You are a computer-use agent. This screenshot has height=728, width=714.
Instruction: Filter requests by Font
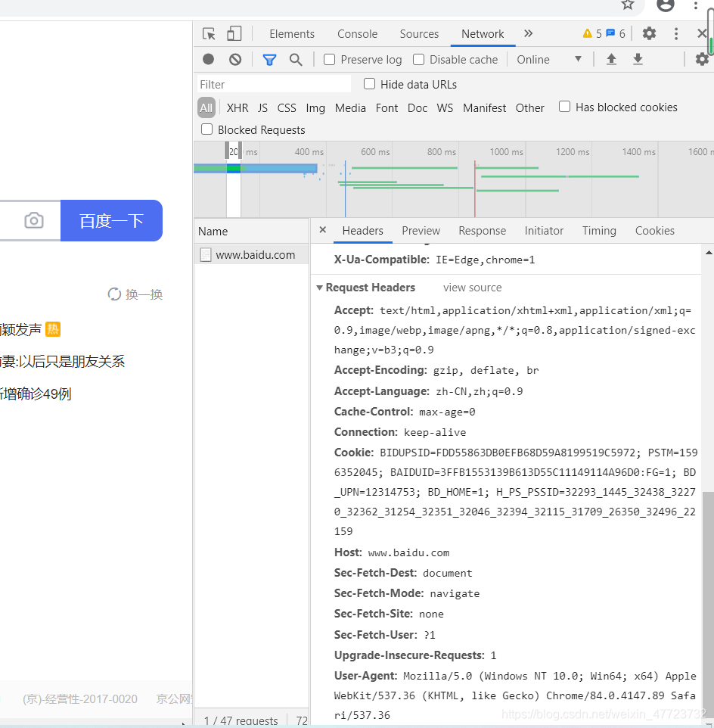[x=387, y=107]
